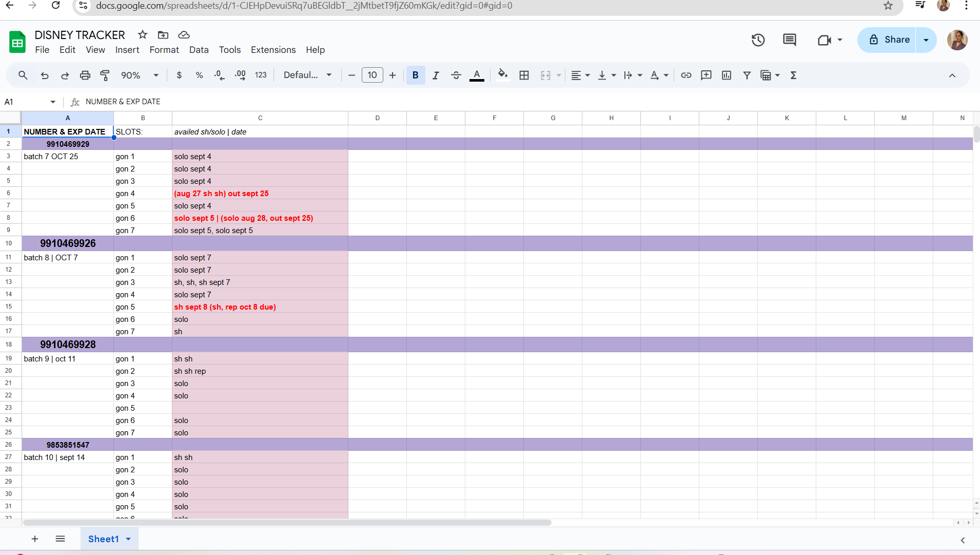The height and width of the screenshot is (555, 980).
Task: Move document folder icon
Action: point(163,35)
